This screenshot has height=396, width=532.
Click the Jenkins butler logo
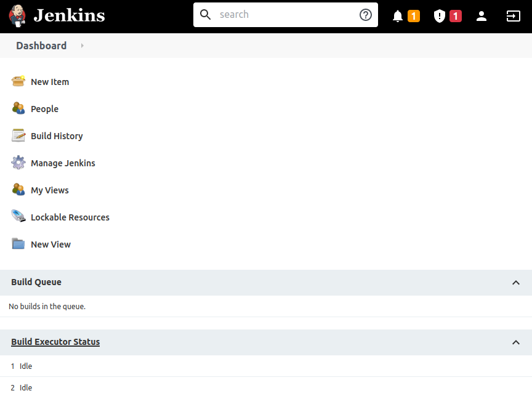tap(17, 15)
